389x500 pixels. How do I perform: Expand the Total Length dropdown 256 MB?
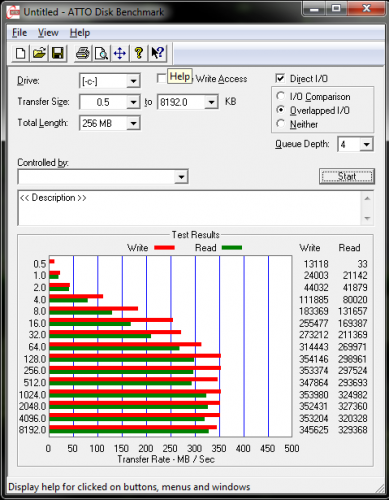tap(133, 123)
